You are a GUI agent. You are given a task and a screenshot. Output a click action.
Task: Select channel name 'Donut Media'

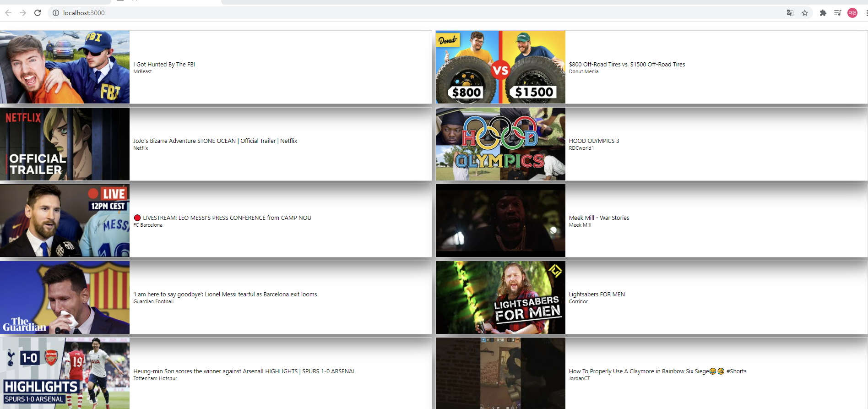(x=584, y=71)
